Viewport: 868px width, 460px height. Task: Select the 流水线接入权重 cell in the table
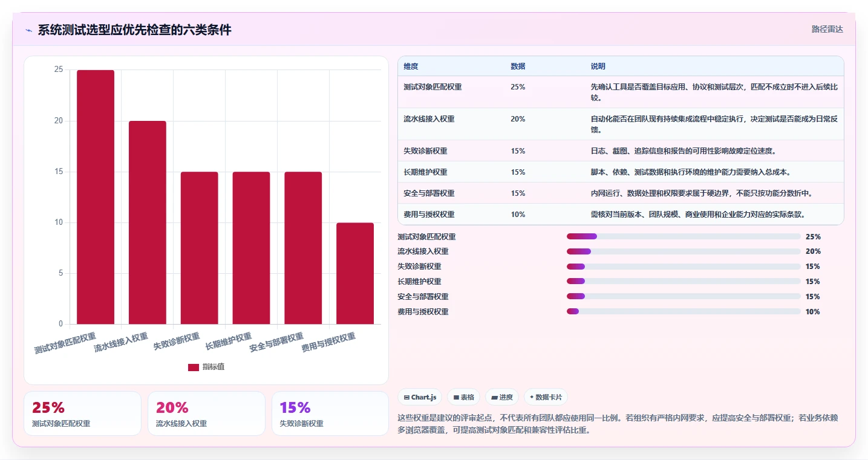tap(429, 119)
